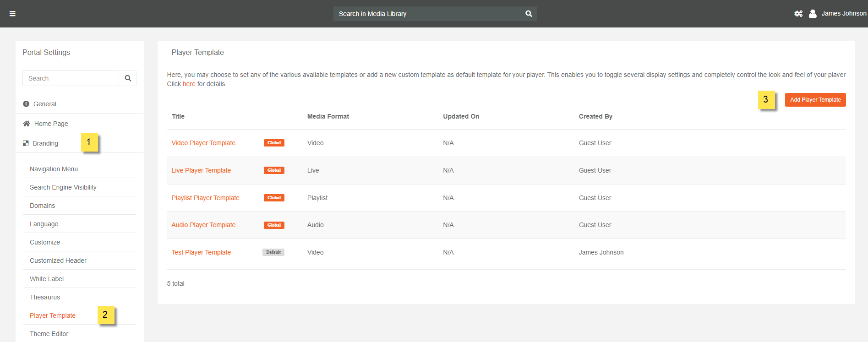The width and height of the screenshot is (868, 342).
Task: Open the settings gears icon
Action: [x=798, y=14]
